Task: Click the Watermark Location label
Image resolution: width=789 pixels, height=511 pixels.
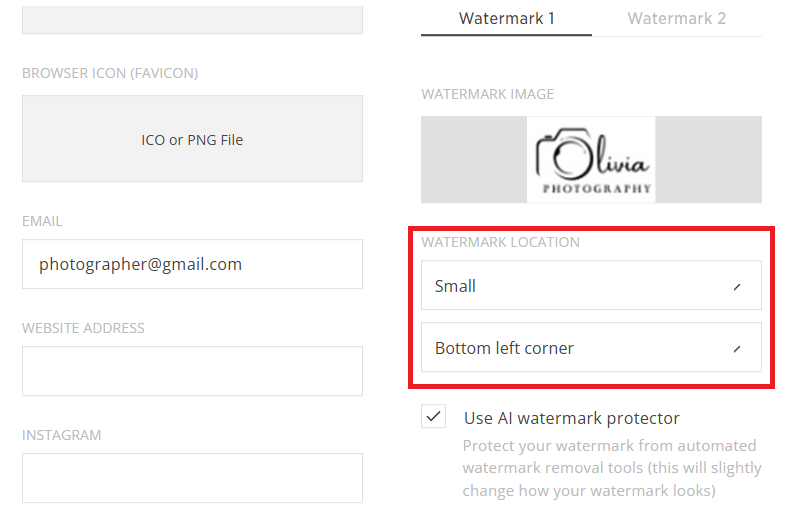Action: tap(500, 242)
